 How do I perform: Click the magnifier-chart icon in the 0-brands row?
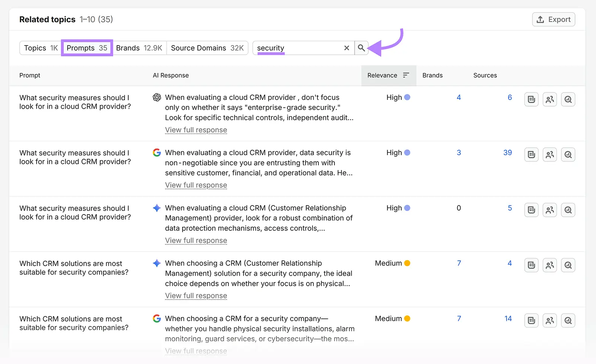568,210
